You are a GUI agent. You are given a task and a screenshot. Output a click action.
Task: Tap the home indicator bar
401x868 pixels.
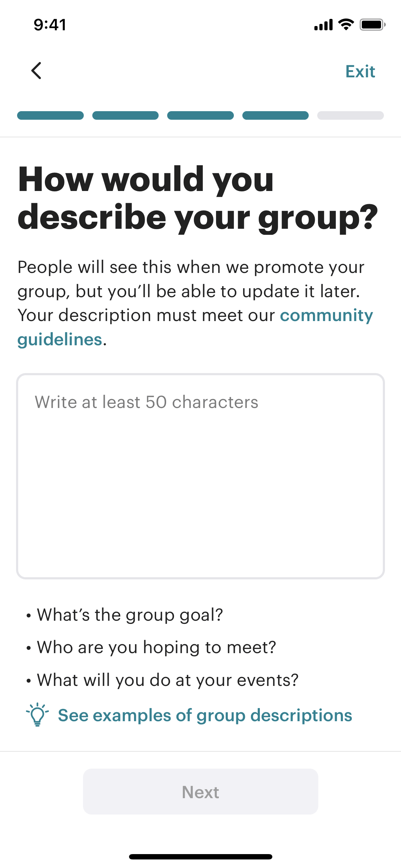200,857
